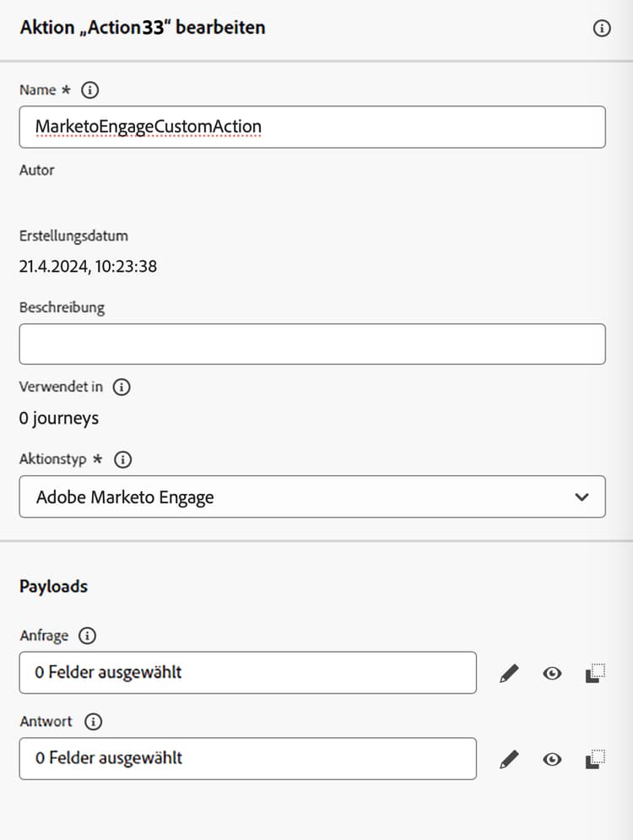Copy the Anfrage payload to clipboard
This screenshot has height=840, width=633.
point(595,674)
